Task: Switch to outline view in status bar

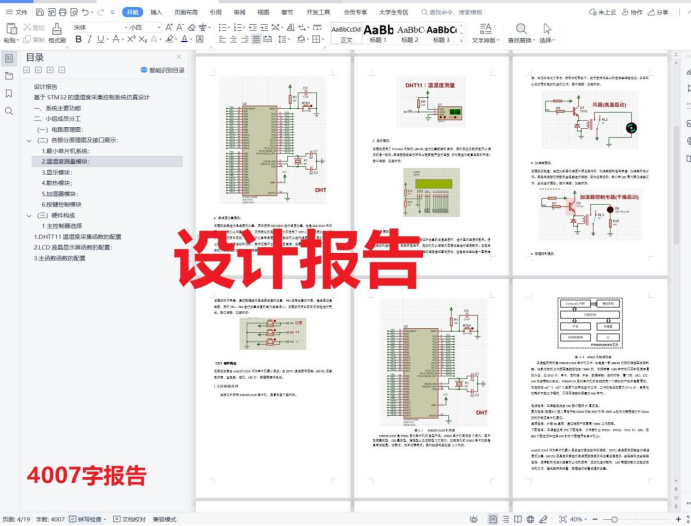Action: [x=505, y=519]
